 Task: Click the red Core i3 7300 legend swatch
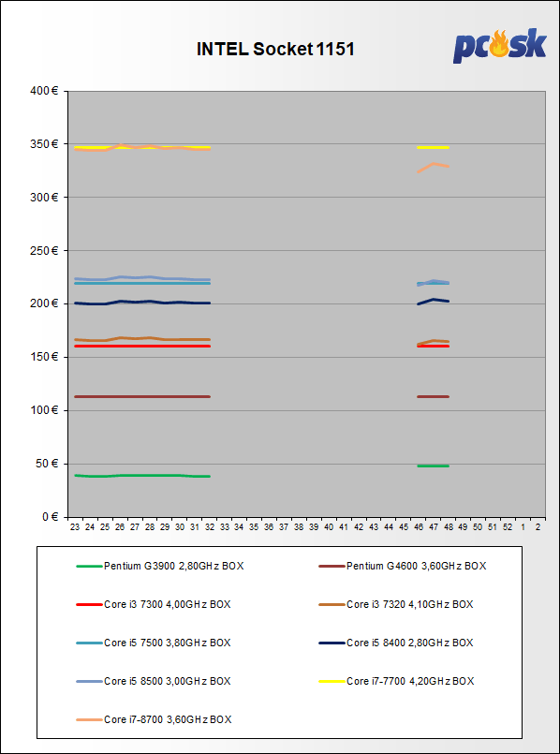(x=89, y=604)
